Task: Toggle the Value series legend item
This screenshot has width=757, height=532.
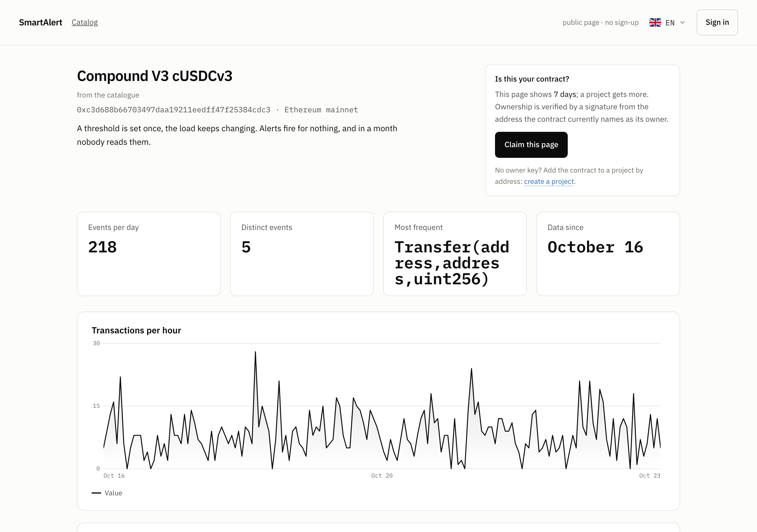Action: pos(107,493)
